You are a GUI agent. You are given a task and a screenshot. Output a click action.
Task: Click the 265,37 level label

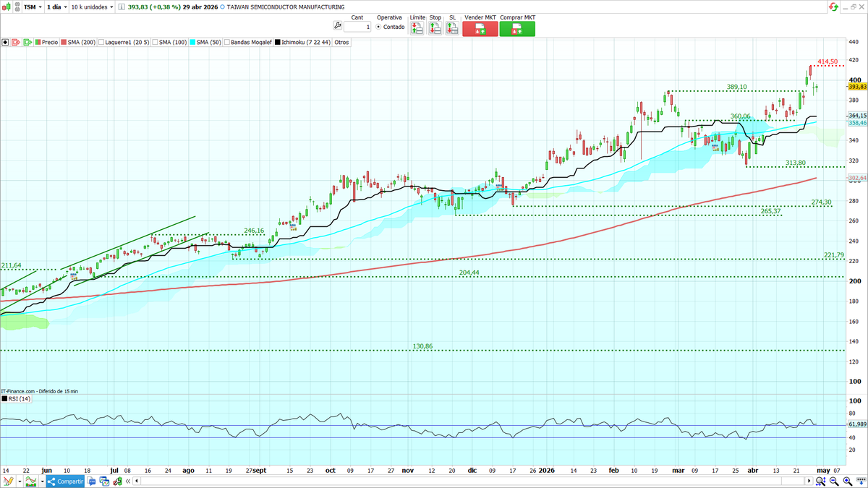771,211
